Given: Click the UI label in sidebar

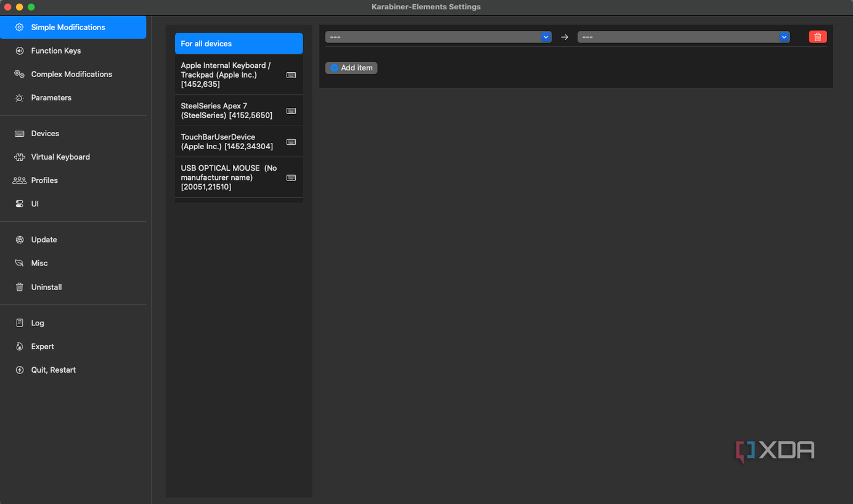Looking at the screenshot, I should 35,204.
